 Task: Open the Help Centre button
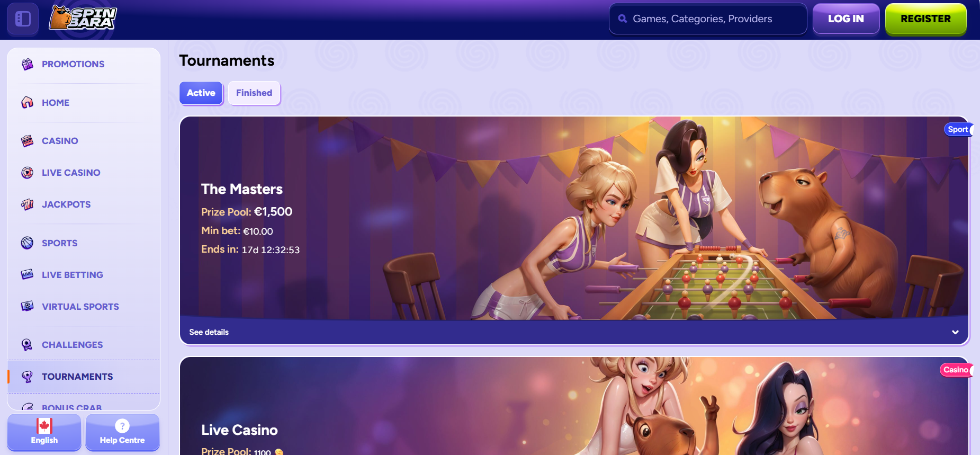tap(122, 432)
